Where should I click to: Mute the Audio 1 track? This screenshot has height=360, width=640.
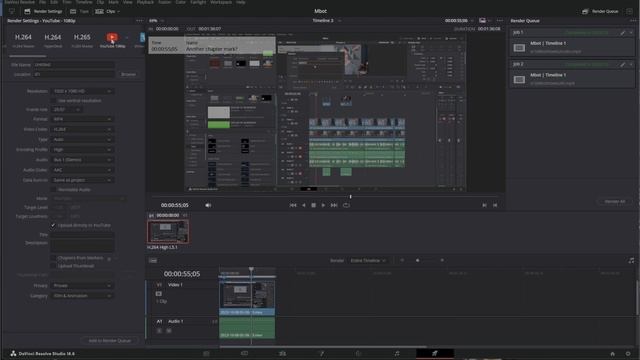[169, 331]
